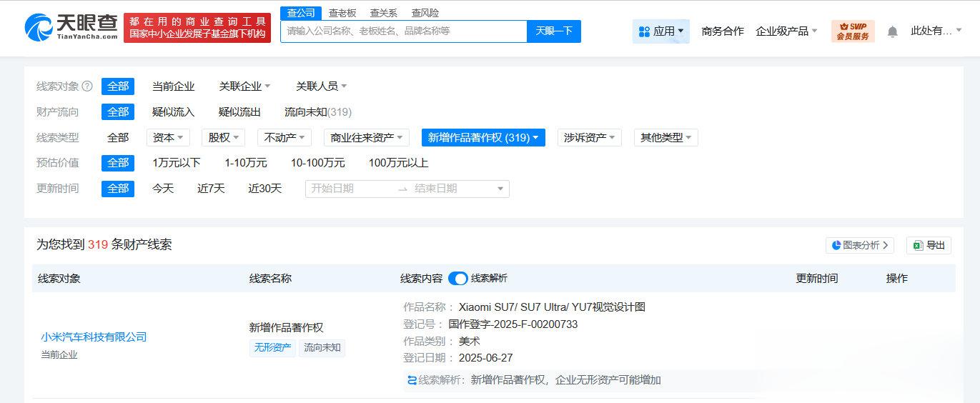Image resolution: width=980 pixels, height=403 pixels.
Task: Click 线索名称 column header
Action: click(270, 279)
